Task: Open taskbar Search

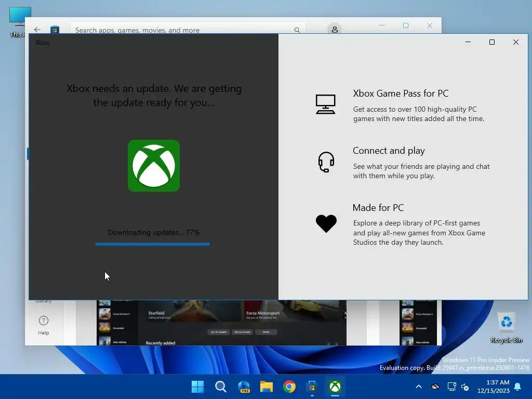Action: (x=220, y=387)
